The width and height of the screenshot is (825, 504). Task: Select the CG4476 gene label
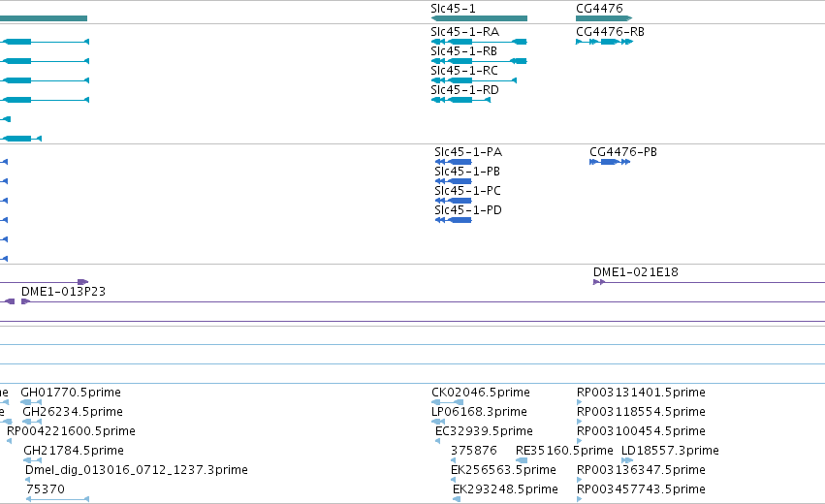point(599,9)
